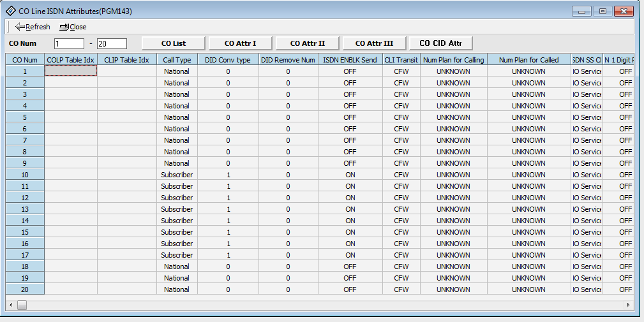Switch to CO Attr II page
This screenshot has height=322, width=644.
point(307,43)
